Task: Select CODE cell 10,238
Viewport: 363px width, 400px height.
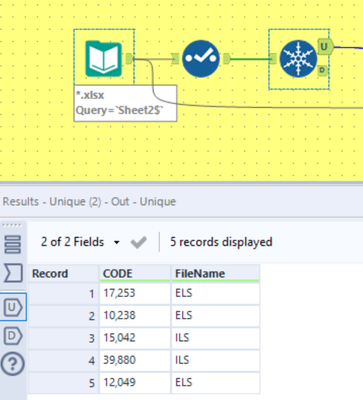Action: click(x=135, y=316)
